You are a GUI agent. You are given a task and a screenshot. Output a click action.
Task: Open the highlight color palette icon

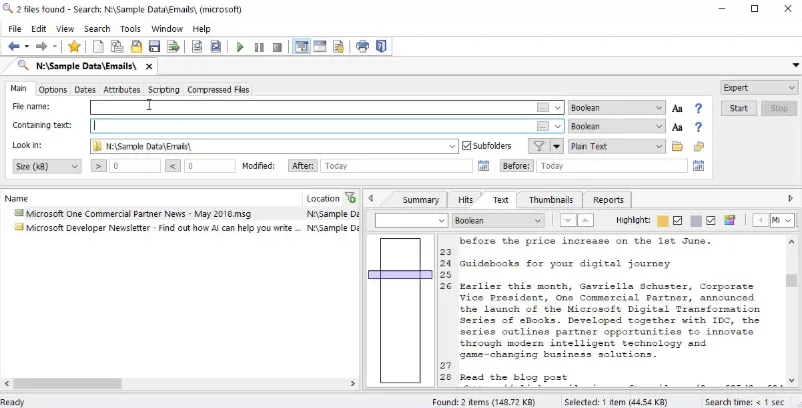pyautogui.click(x=729, y=220)
